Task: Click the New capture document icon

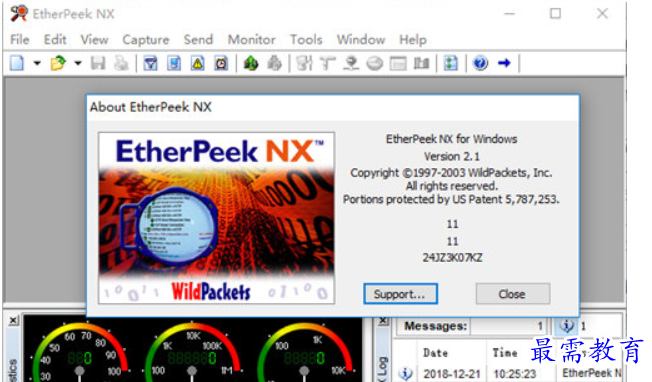Action: (17, 63)
